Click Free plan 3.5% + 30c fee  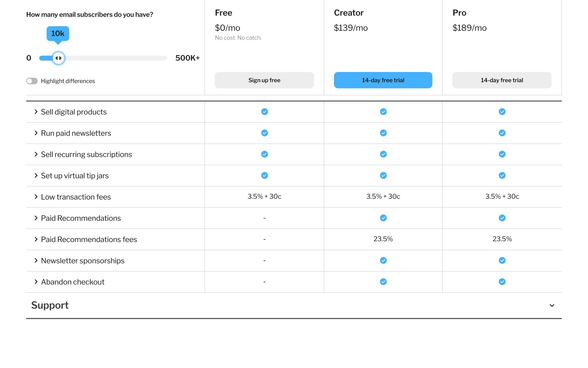click(264, 197)
